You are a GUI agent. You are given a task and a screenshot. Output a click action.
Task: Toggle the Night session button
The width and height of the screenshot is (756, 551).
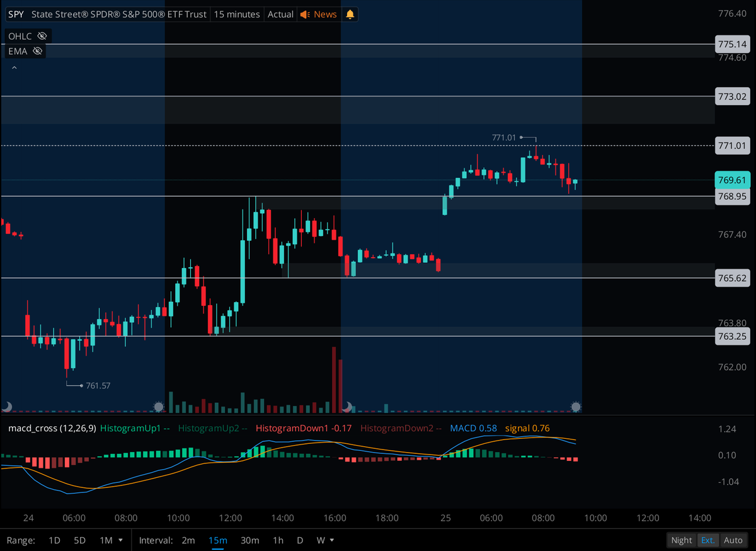[x=682, y=540]
